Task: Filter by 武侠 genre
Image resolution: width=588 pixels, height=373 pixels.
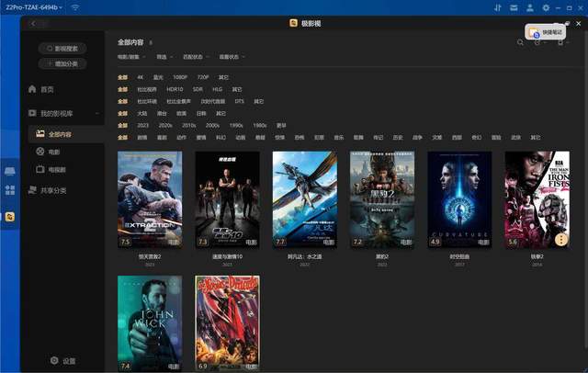Action: (516, 137)
